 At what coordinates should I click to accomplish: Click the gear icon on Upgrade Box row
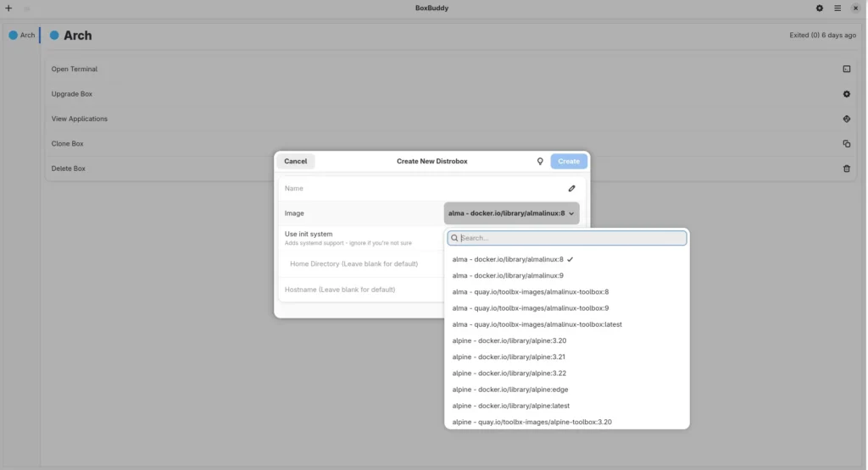point(847,94)
